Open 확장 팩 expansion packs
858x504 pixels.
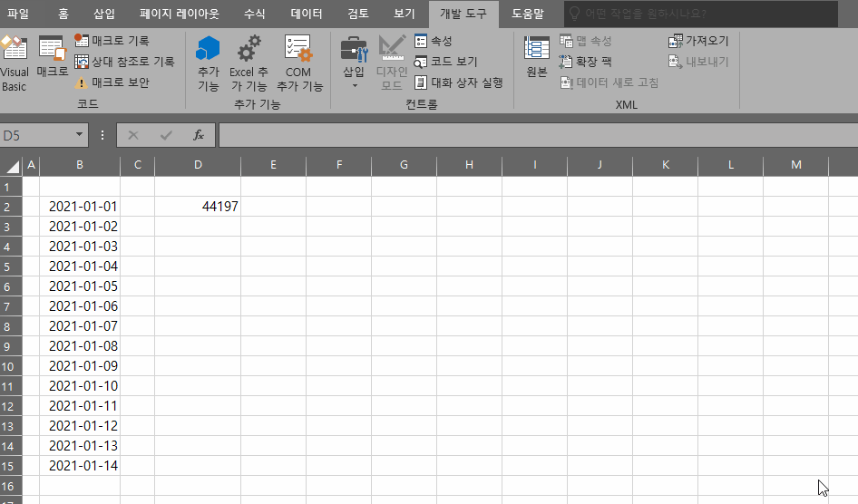coord(586,62)
